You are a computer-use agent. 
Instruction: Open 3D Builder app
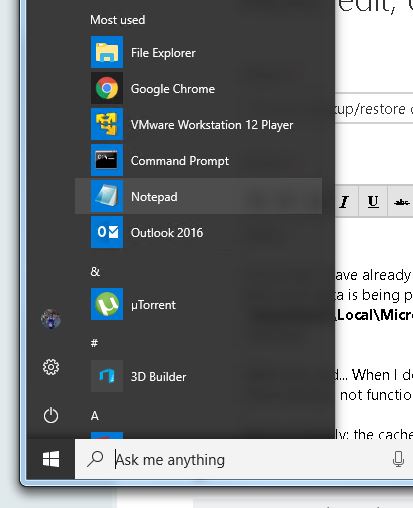(198, 376)
